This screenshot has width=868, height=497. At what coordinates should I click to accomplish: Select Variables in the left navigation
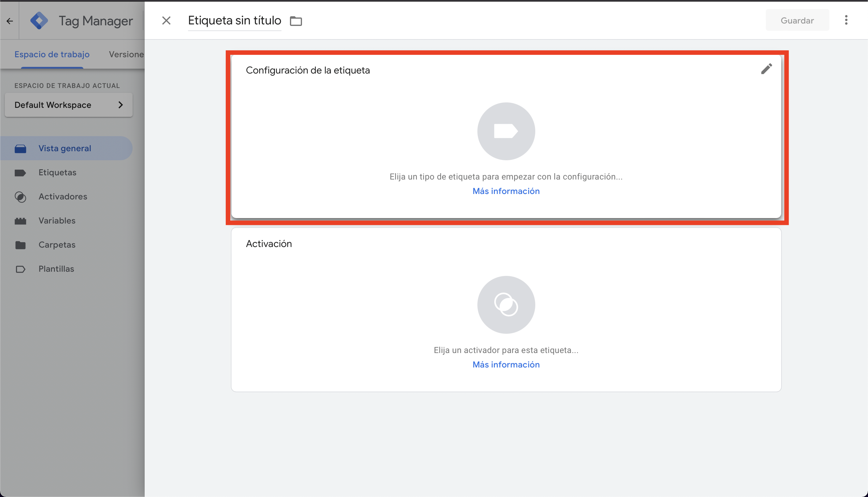pyautogui.click(x=57, y=220)
